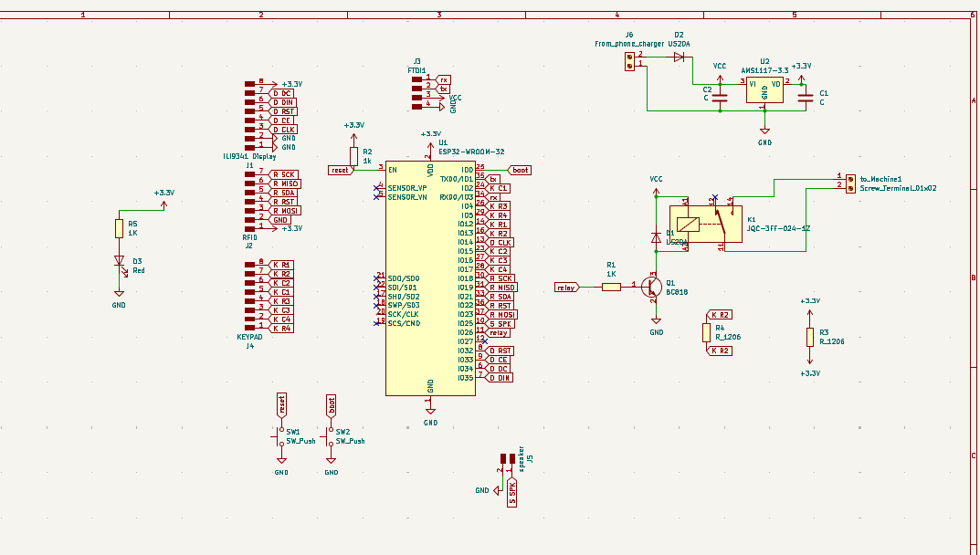The image size is (980, 555).
Task: Select the D DC label on display pin 7
Action: 280,93
